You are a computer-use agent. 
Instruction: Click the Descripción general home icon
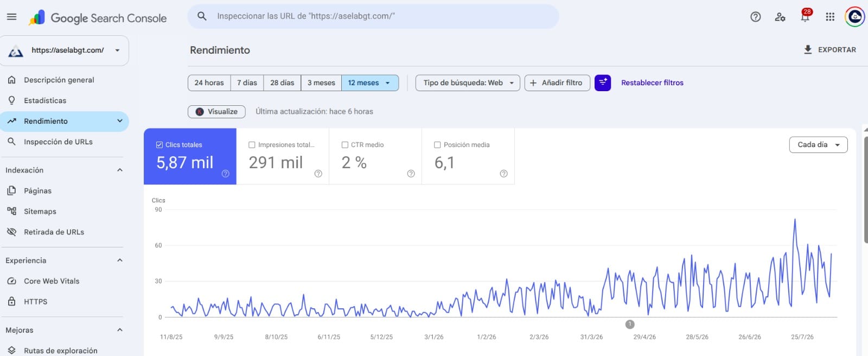pos(11,80)
